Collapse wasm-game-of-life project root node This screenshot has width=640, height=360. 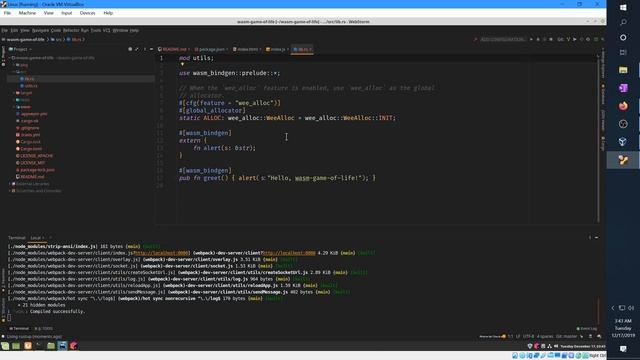click(10, 58)
